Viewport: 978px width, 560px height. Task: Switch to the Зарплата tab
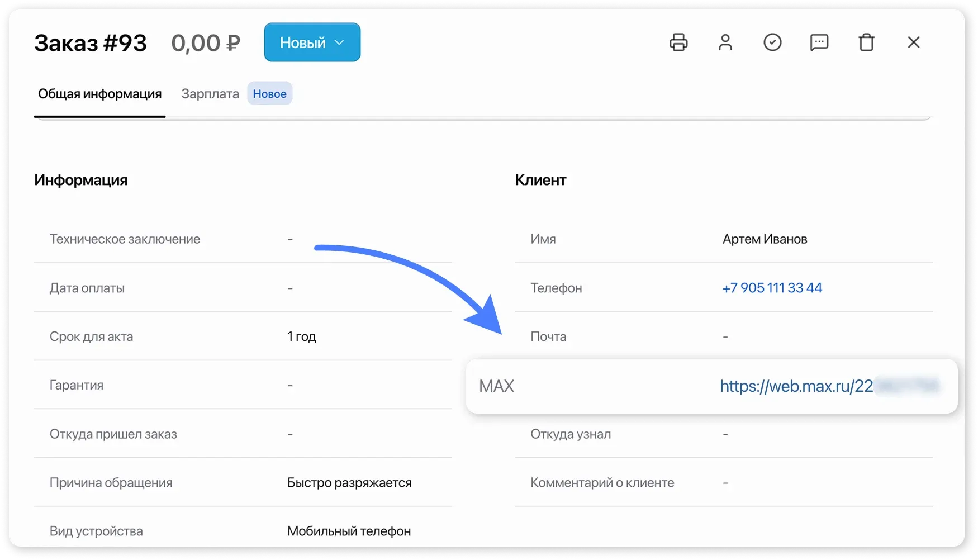pos(210,93)
